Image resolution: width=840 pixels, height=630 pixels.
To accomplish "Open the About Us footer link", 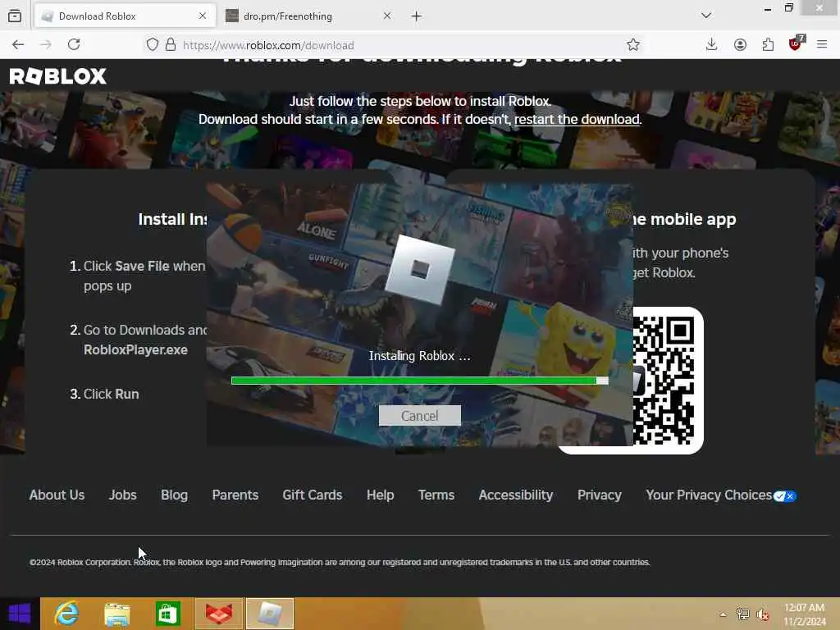I will [x=57, y=495].
